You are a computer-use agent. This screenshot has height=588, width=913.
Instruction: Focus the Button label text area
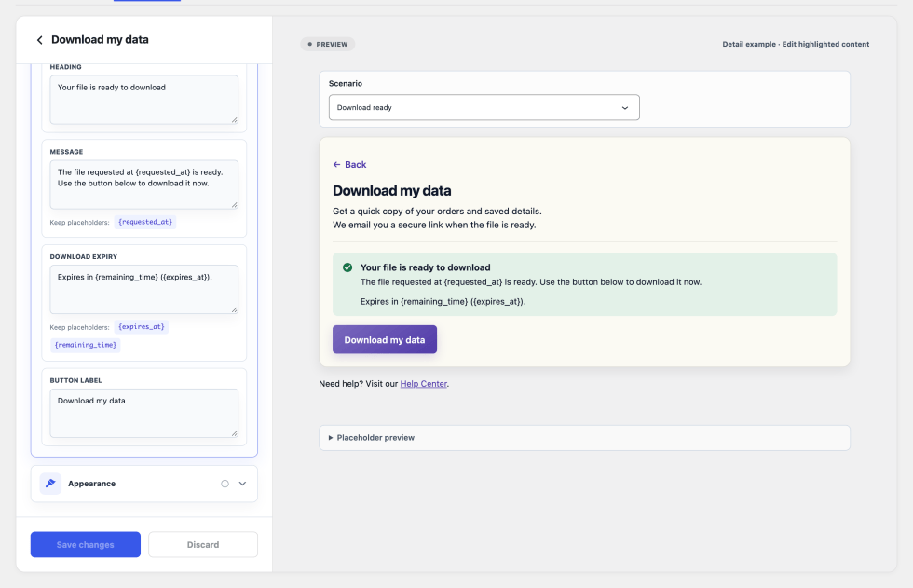point(143,414)
